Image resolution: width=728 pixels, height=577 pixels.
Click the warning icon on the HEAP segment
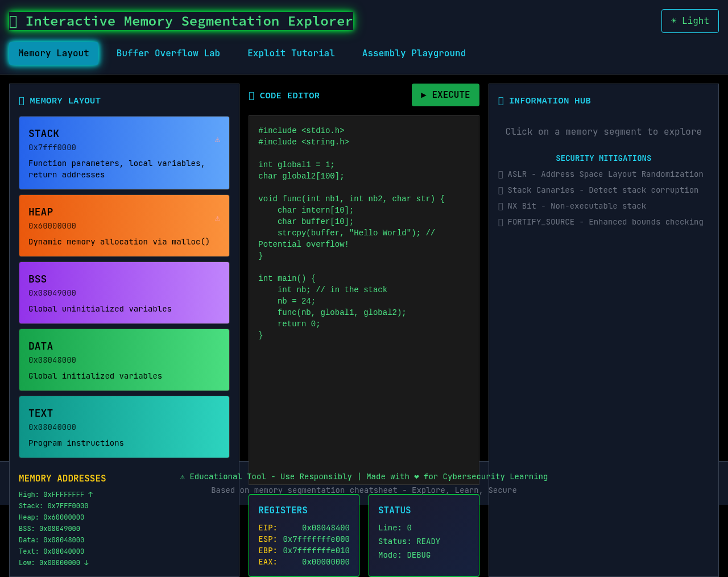tap(217, 218)
